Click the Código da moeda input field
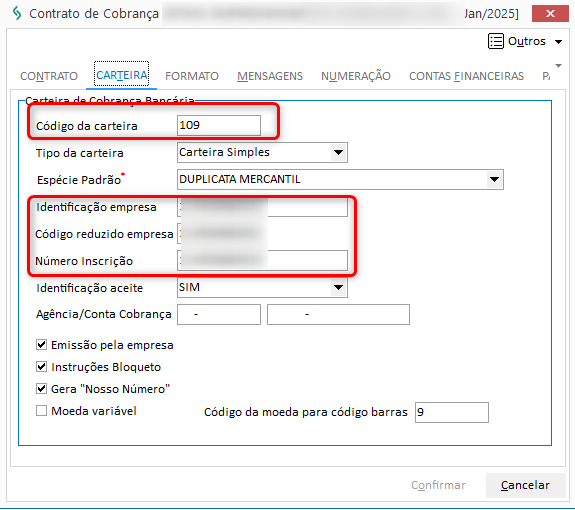Screen dimensions: 575x510 coord(451,412)
